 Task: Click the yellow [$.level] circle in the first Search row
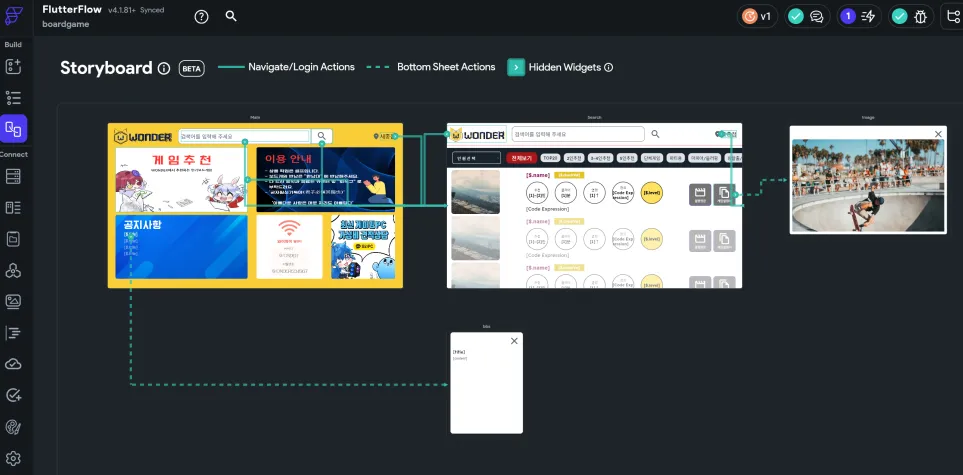click(x=652, y=193)
